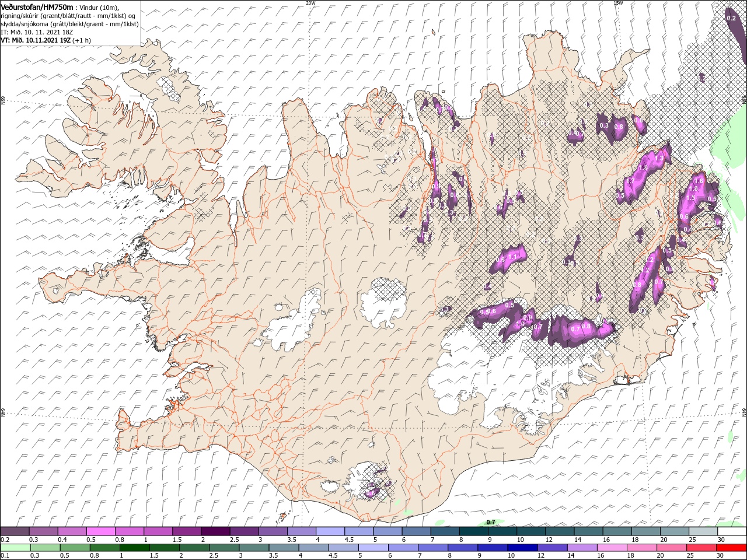Click the deep navy blue 10 swatch in rain scale
This screenshot has width=747, height=560.
(x=522, y=548)
